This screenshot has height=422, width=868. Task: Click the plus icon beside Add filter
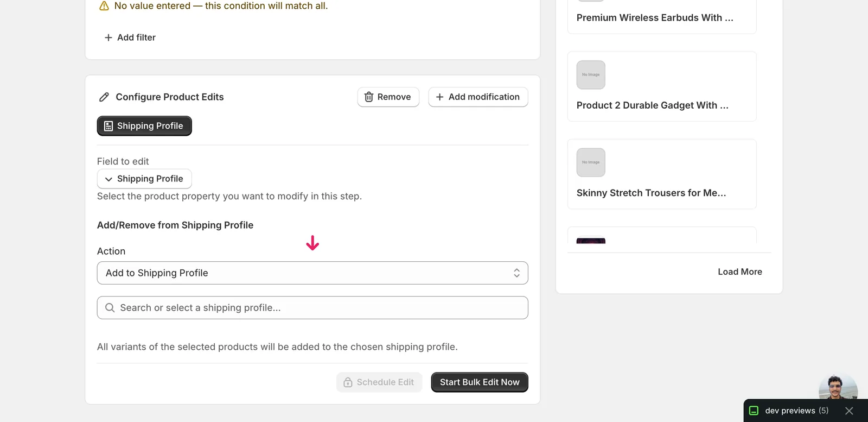(x=108, y=37)
